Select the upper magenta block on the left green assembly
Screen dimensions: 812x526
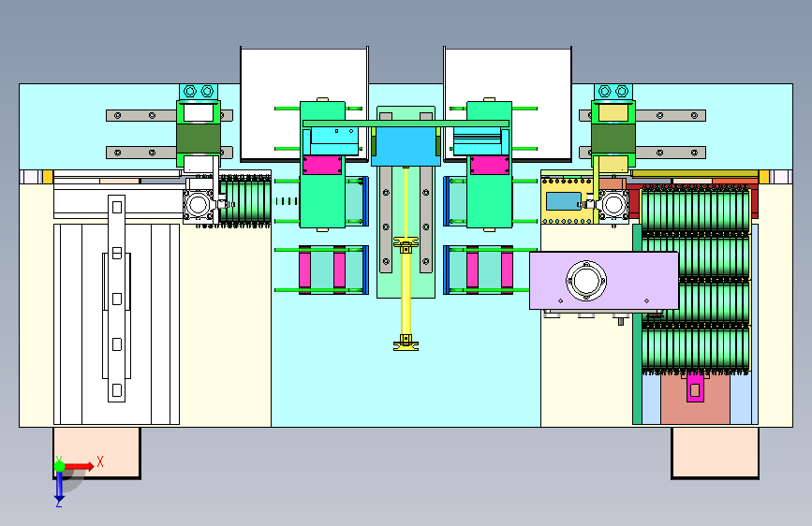[x=322, y=165]
